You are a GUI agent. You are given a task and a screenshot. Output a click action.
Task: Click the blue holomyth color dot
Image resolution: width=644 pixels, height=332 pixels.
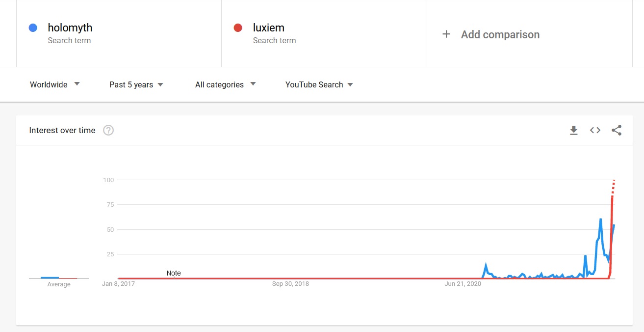tap(33, 28)
